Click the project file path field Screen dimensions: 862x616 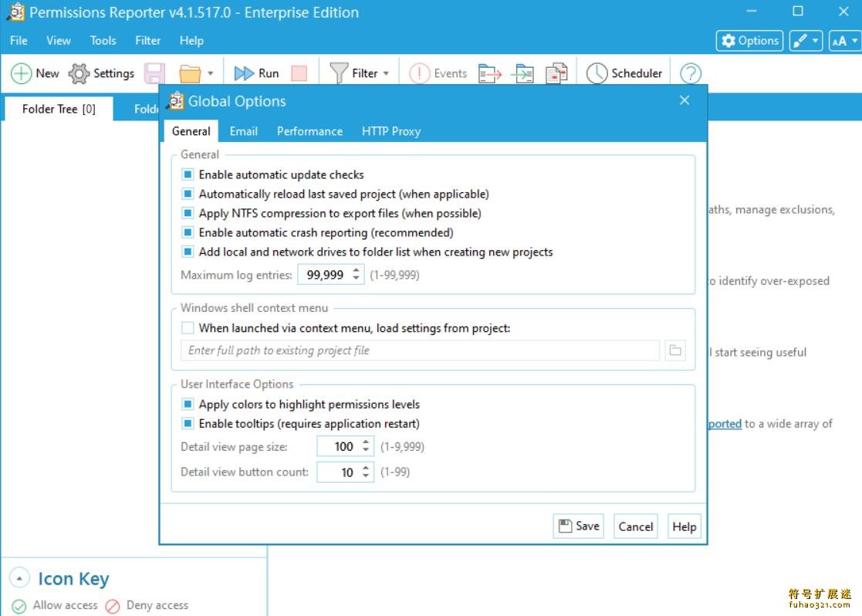click(420, 350)
